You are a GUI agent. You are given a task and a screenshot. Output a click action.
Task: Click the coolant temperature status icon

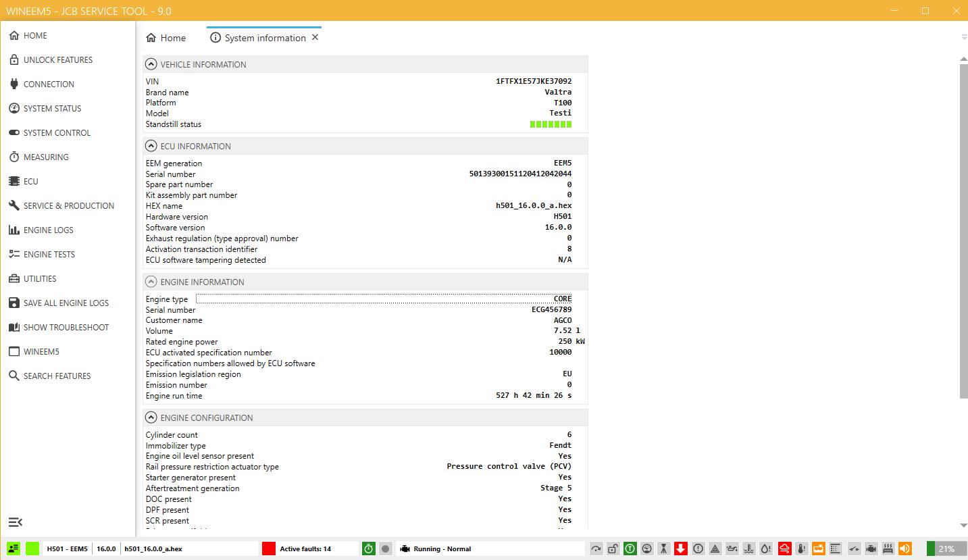[749, 549]
